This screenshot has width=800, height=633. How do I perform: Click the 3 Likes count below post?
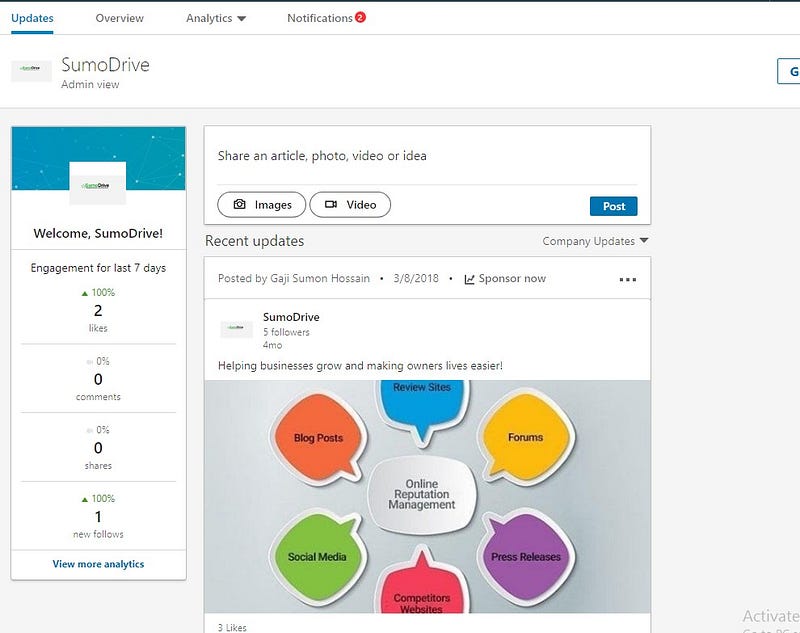tap(232, 627)
